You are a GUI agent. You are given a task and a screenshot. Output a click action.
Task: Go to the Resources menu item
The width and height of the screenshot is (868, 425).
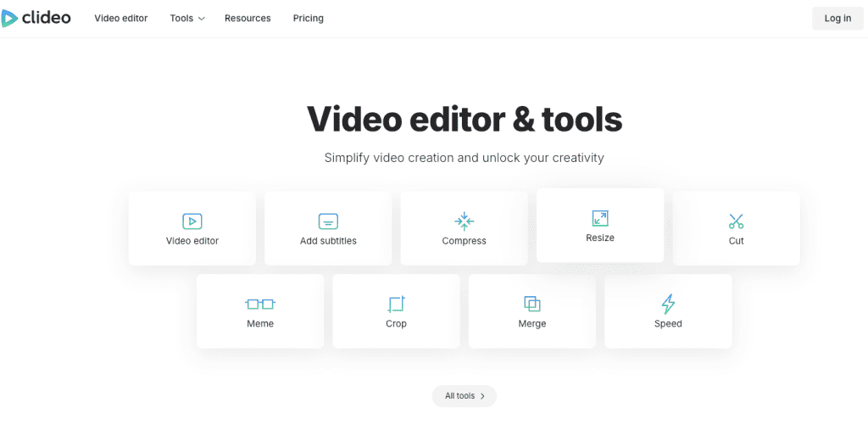click(248, 18)
